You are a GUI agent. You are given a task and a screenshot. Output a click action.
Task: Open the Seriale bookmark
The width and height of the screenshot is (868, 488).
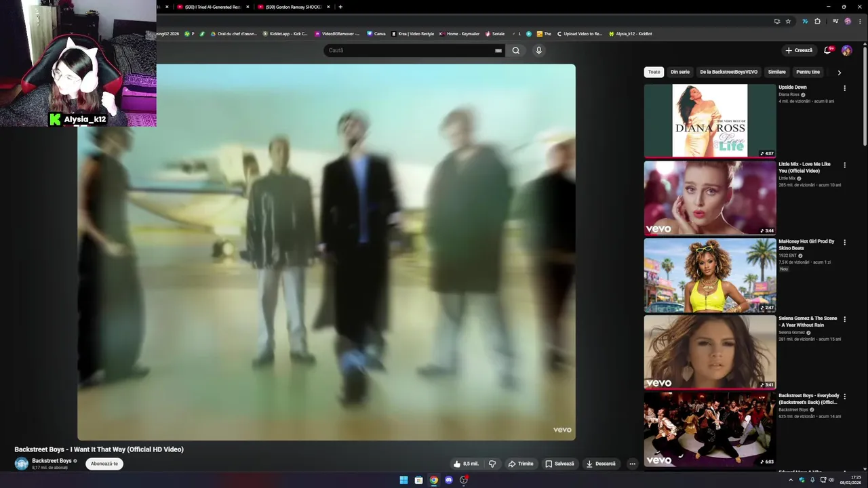[x=495, y=33]
